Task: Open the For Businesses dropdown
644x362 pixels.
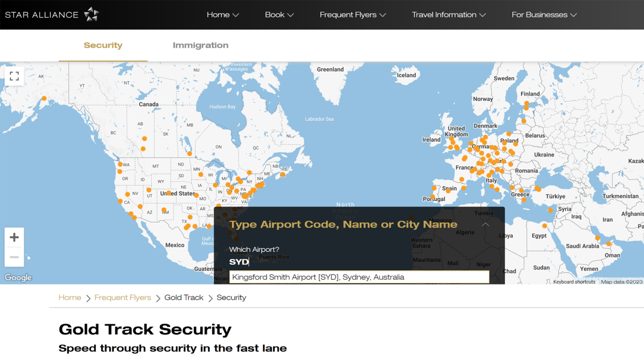Action: click(x=544, y=14)
